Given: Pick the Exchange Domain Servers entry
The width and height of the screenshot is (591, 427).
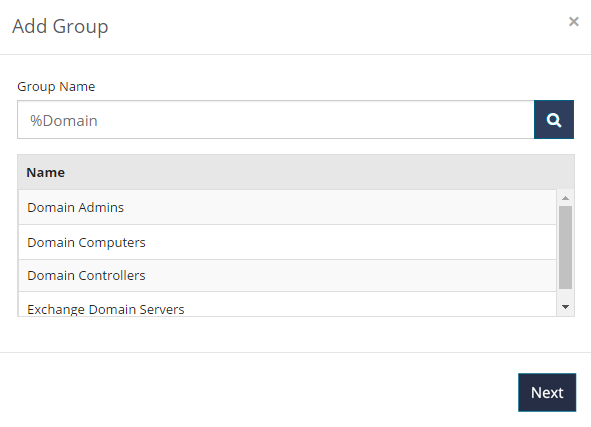Looking at the screenshot, I should click(287, 304).
